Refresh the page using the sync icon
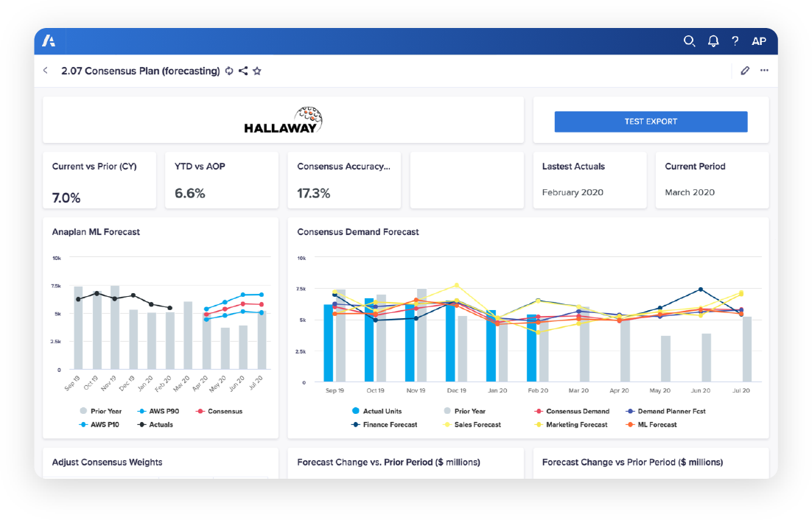Screen dimensions: 812x520 [x=229, y=71]
